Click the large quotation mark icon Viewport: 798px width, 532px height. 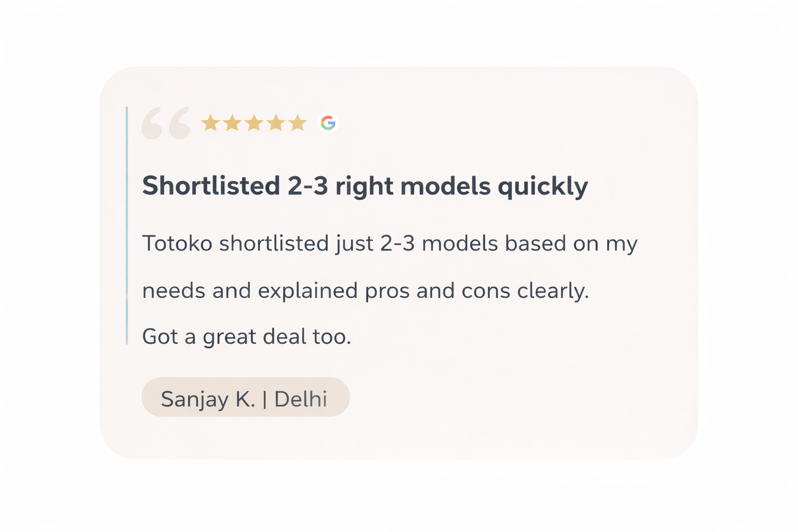pos(166,123)
